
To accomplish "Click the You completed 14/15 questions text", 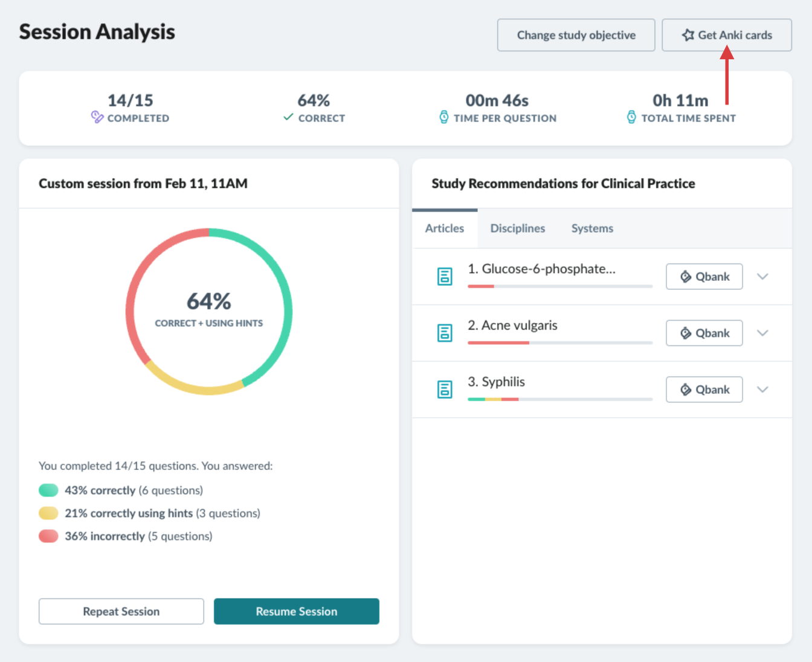I will pyautogui.click(x=156, y=466).
